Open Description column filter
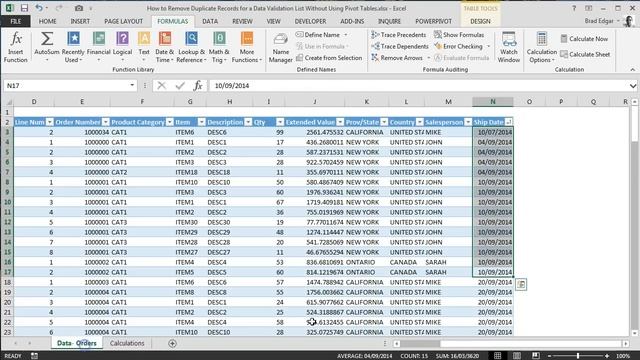Screen dimensions: 640x360 [x=248, y=122]
